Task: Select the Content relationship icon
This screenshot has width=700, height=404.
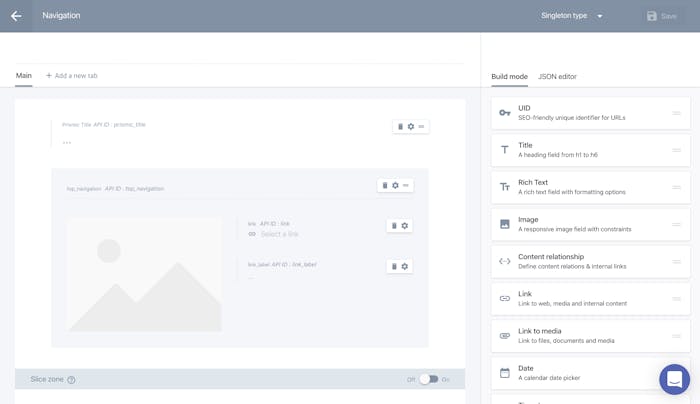Action: [504, 261]
